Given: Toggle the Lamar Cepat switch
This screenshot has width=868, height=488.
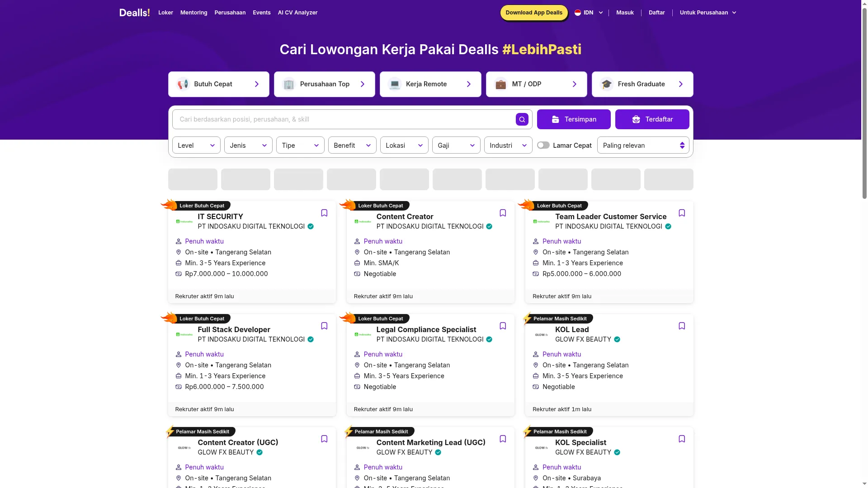Looking at the screenshot, I should click(543, 145).
